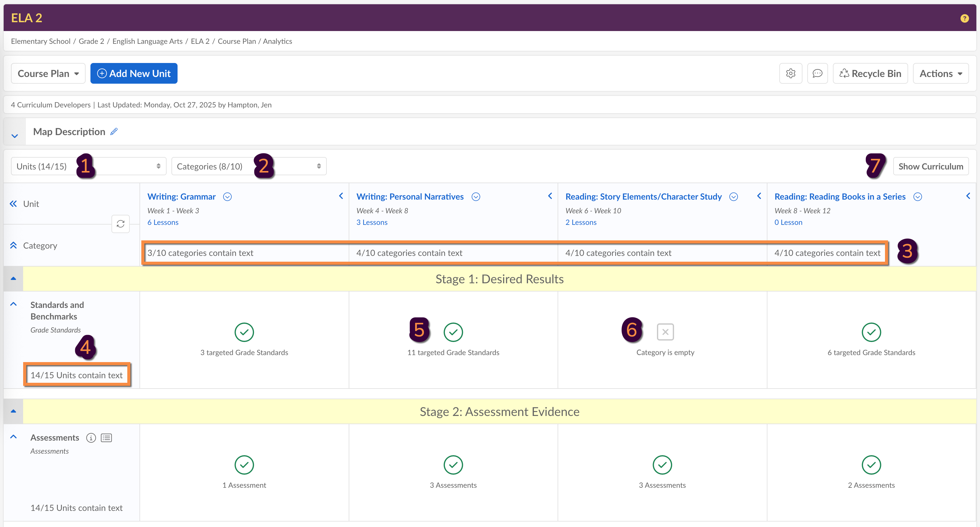Click the Add New Unit button
This screenshot has width=980, height=527.
133,73
